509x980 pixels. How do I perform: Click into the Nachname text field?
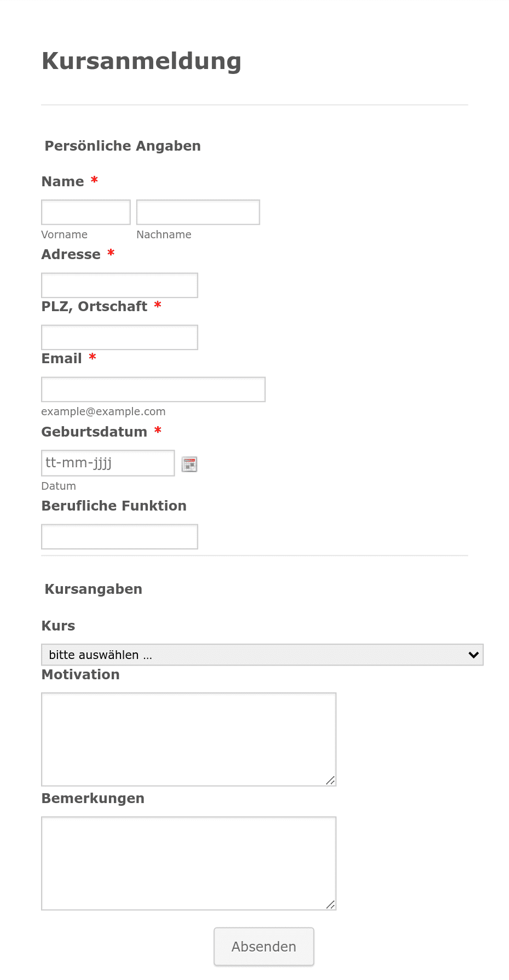(198, 212)
